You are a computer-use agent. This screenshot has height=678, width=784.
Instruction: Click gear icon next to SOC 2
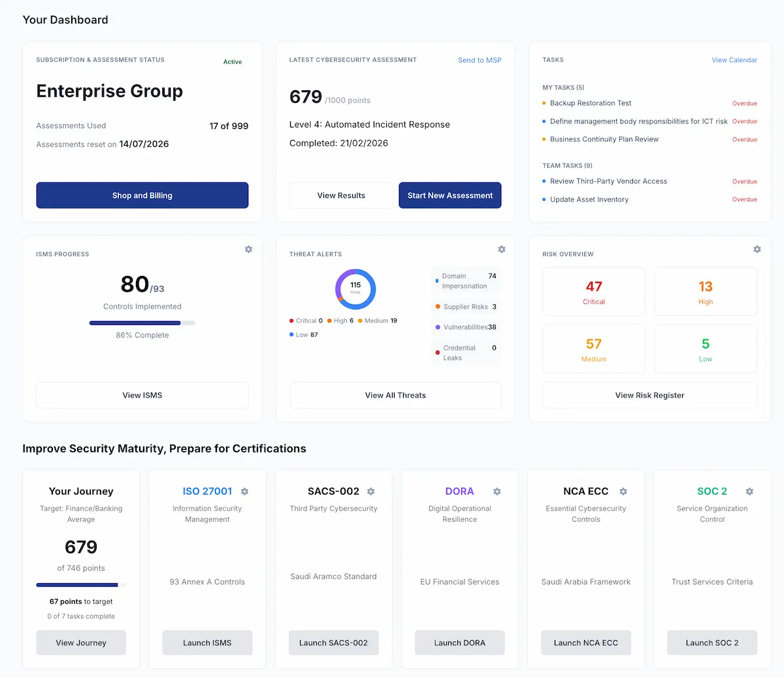click(749, 491)
